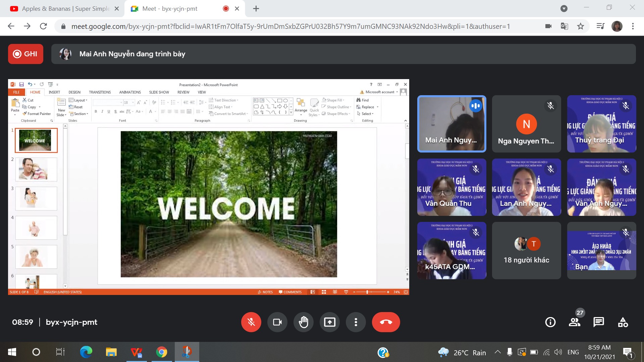Open the FILE menu in PowerPoint
The image size is (644, 362).
tap(16, 92)
